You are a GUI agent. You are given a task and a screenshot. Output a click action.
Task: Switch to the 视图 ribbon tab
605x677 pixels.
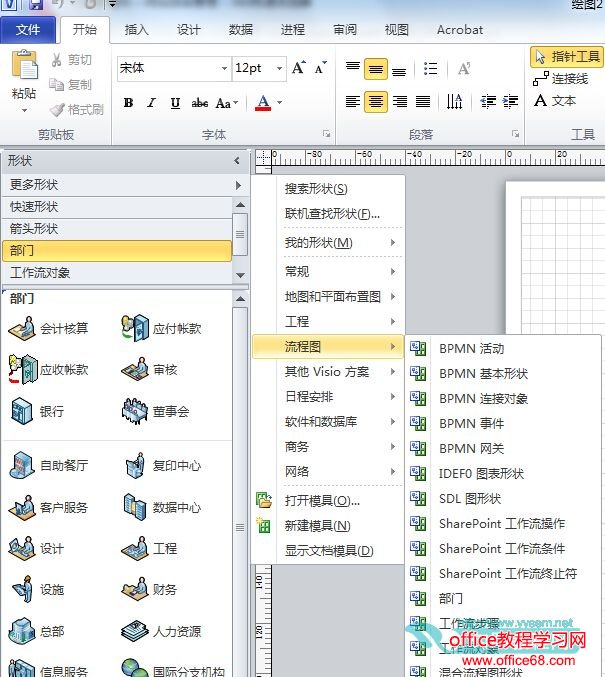pyautogui.click(x=396, y=30)
